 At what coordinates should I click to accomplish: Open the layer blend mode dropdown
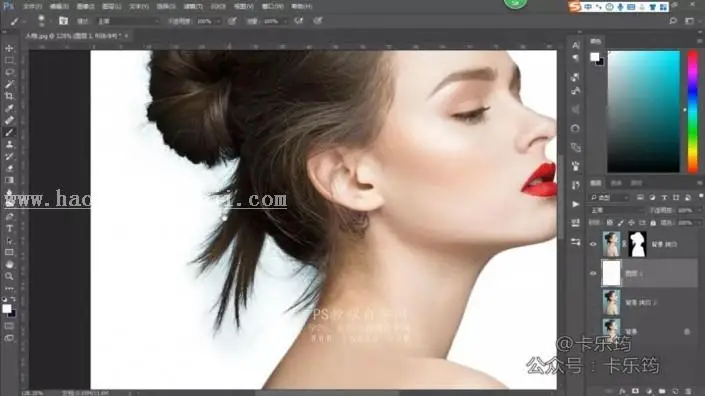point(616,210)
